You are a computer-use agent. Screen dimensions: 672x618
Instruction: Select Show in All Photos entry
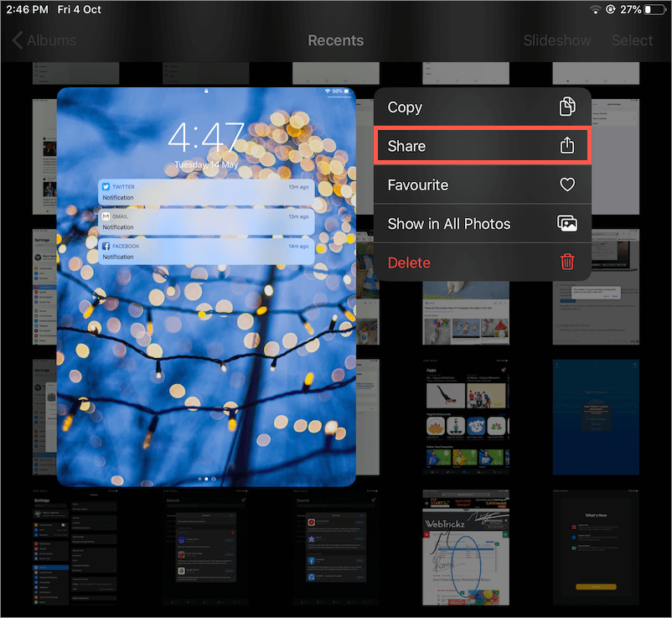[483, 224]
